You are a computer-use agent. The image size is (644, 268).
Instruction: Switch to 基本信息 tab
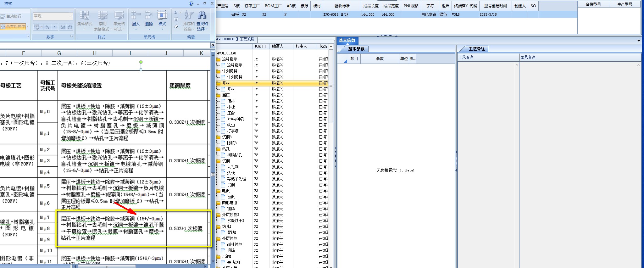[347, 40]
